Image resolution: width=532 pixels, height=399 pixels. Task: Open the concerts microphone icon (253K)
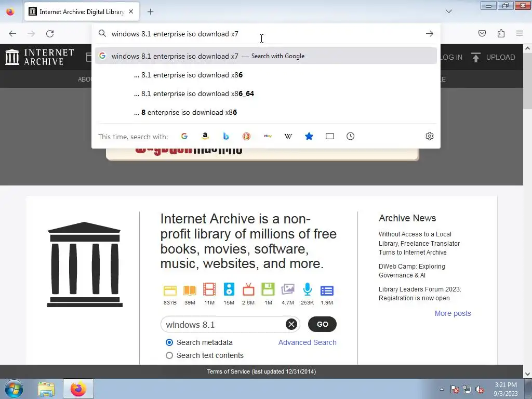[x=308, y=289]
